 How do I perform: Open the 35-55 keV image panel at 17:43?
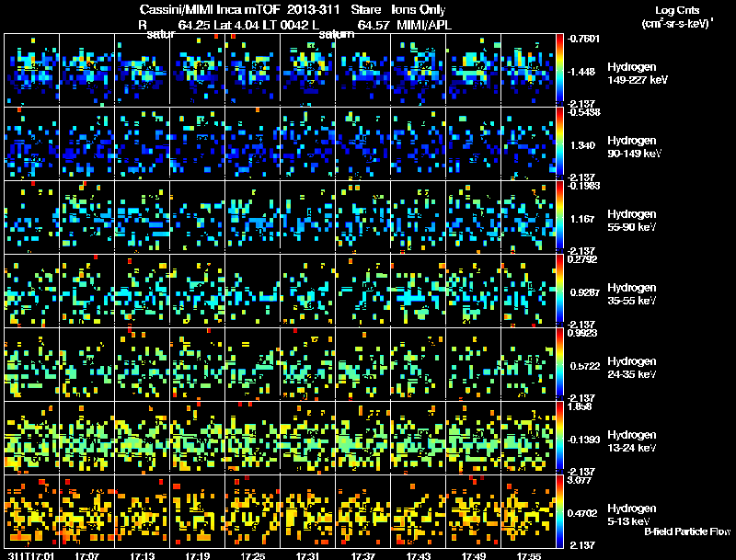[x=419, y=291]
